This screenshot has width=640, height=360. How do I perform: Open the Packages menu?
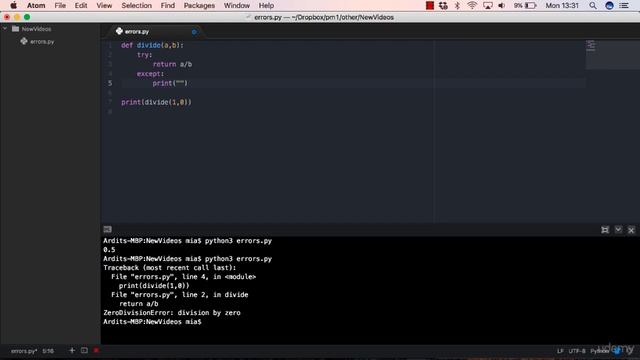199,5
